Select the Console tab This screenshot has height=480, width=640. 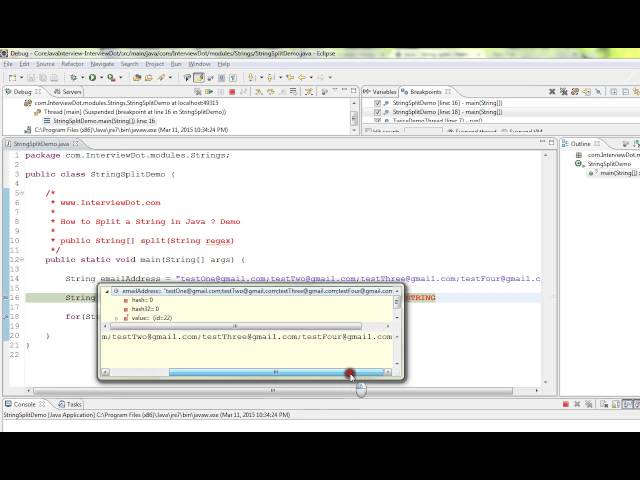[24, 404]
